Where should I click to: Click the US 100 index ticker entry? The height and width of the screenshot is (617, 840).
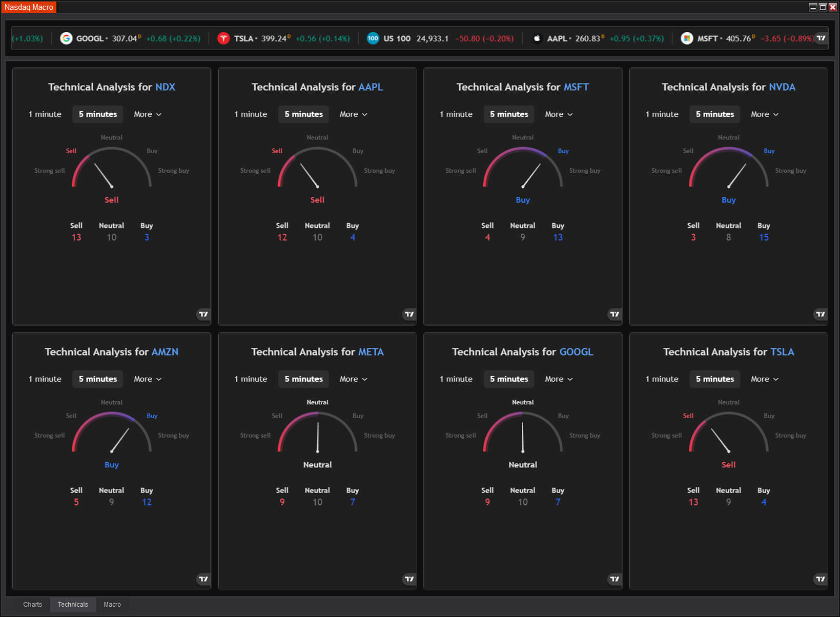pos(397,38)
